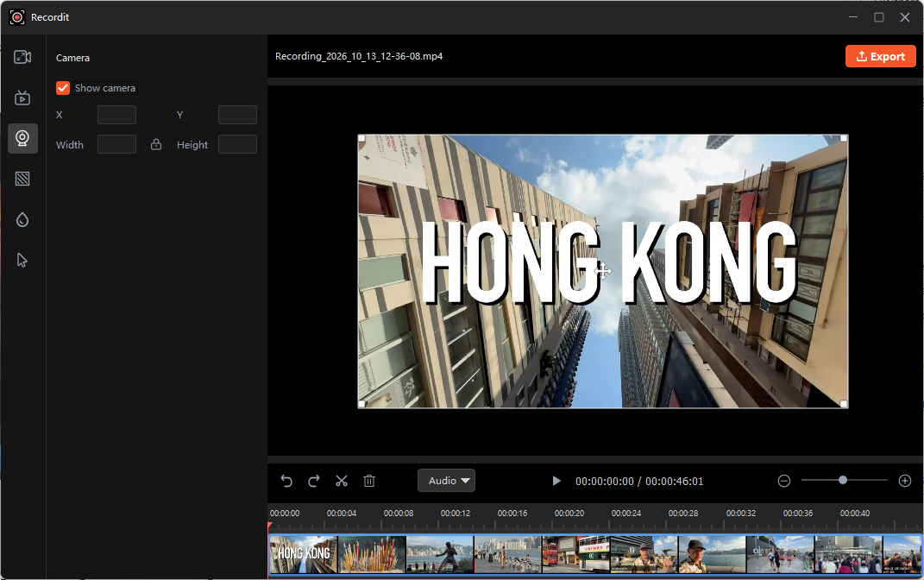Viewport: 924px width, 580px height.
Task: Click the redo arrow icon
Action: pyautogui.click(x=314, y=481)
